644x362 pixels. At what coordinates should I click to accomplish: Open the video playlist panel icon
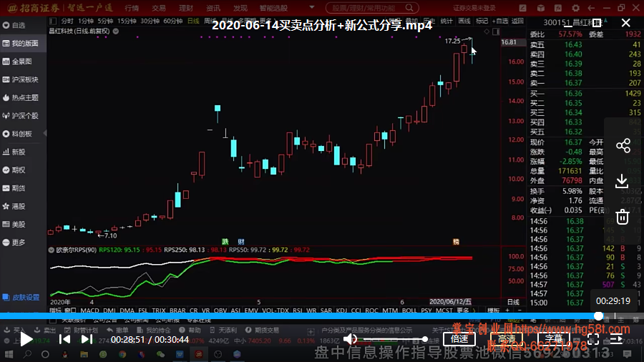617,339
